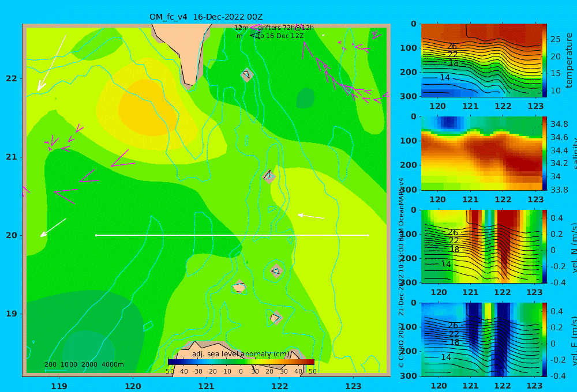Click the 121 longitude label on the map

click(x=206, y=386)
